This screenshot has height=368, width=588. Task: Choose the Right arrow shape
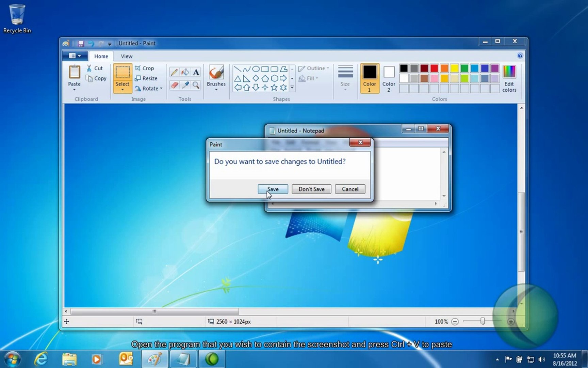click(x=283, y=78)
